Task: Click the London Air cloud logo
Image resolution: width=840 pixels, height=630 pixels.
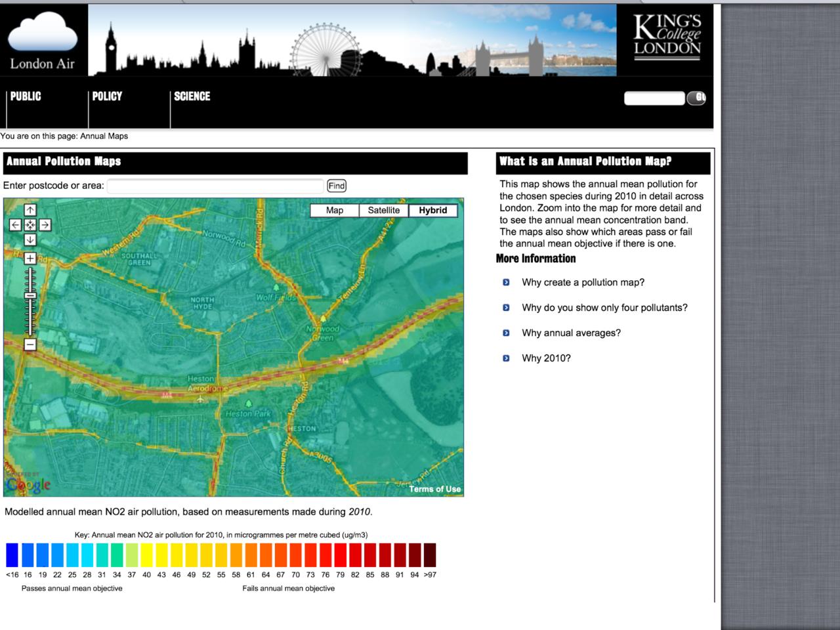Action: click(x=43, y=39)
